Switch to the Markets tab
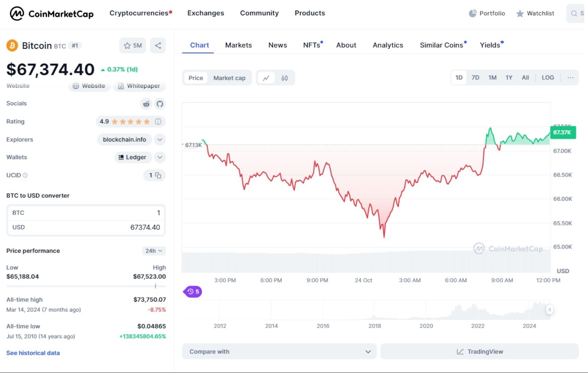The width and height of the screenshot is (588, 373). pyautogui.click(x=238, y=45)
